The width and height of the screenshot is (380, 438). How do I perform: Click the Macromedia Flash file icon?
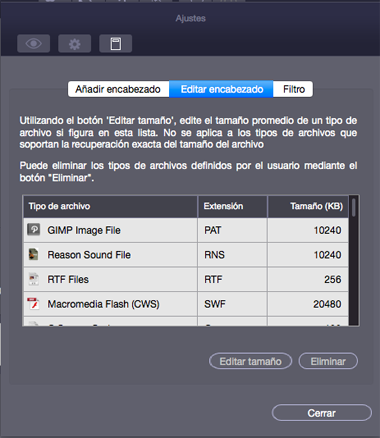pos(33,304)
